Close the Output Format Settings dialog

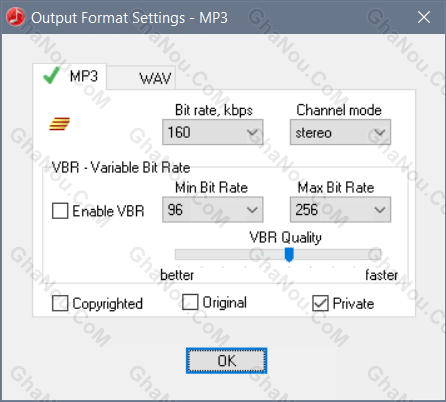424,17
